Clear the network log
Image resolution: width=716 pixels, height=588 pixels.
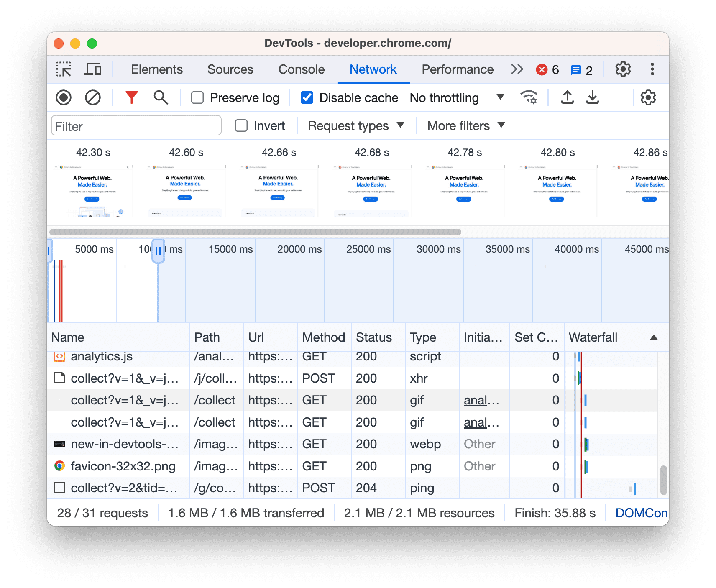click(x=93, y=97)
